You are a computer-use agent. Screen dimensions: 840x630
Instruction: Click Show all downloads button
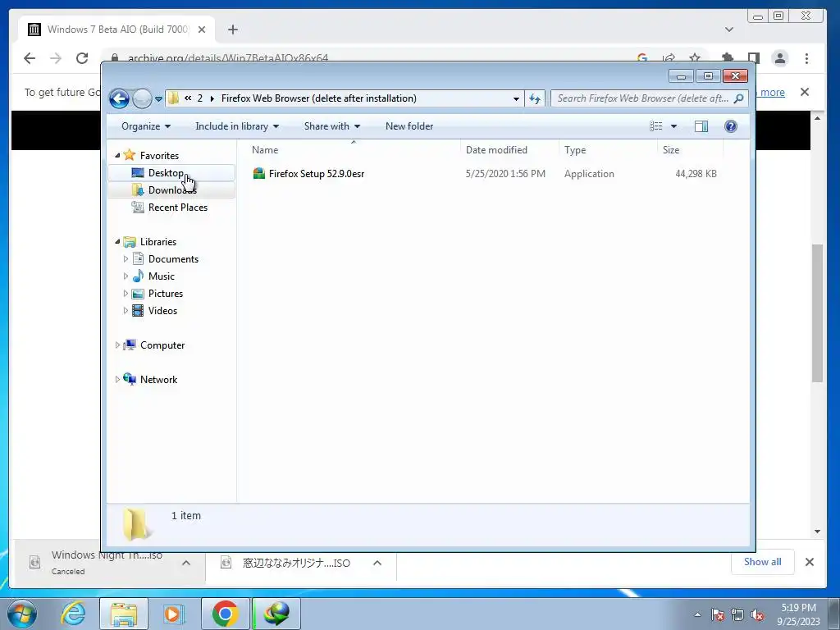[762, 561]
